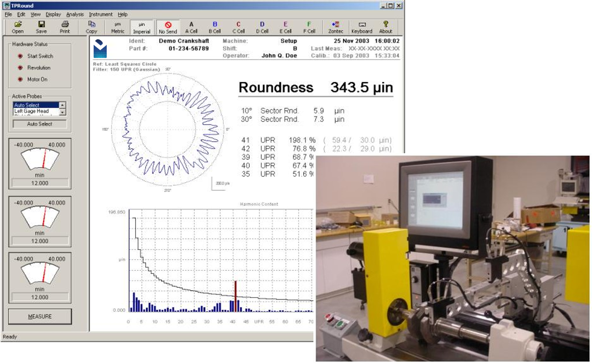The image size is (592, 364).
Task: Click the TPRound title bar app icon
Action: coord(6,6)
